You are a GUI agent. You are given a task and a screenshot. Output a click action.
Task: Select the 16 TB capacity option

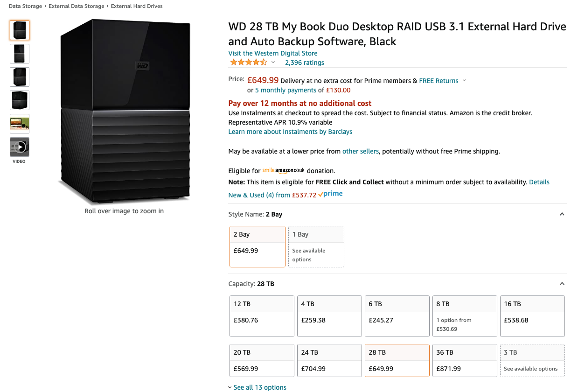point(532,316)
